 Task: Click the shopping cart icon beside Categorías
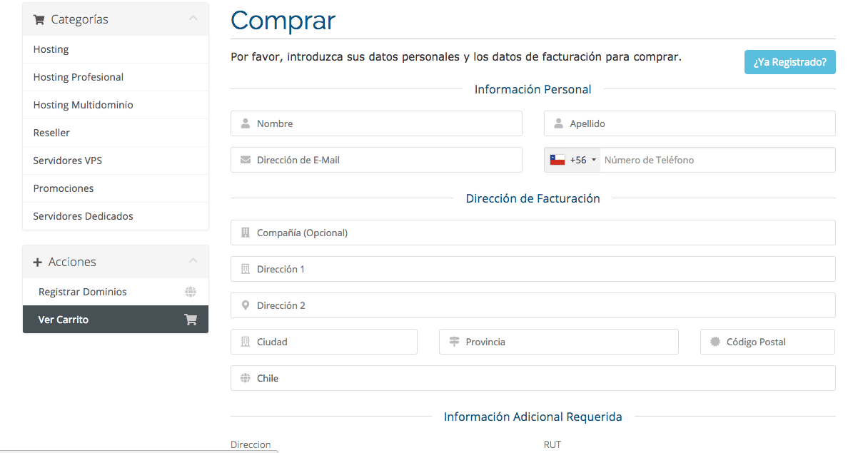[x=39, y=20]
